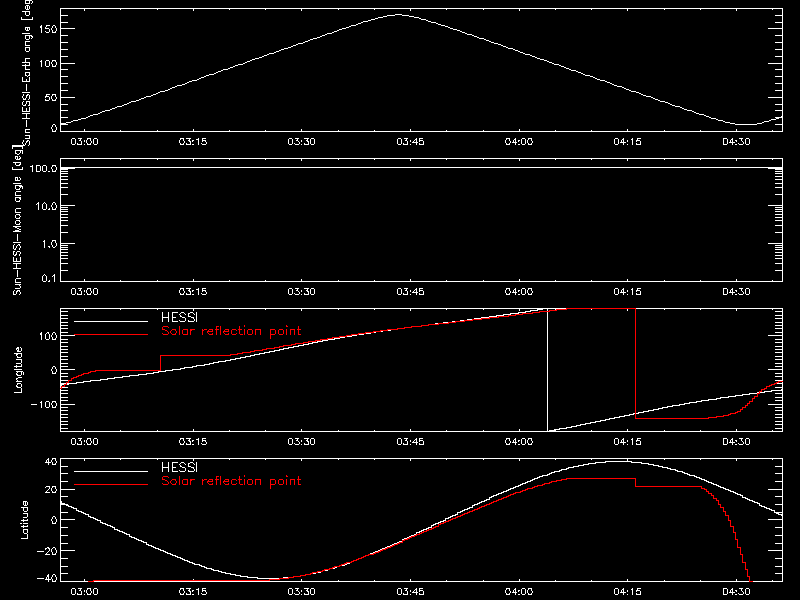Click the '100' tick on Longitude plot
Image resolution: width=800 pixels, height=600 pixels.
48,336
